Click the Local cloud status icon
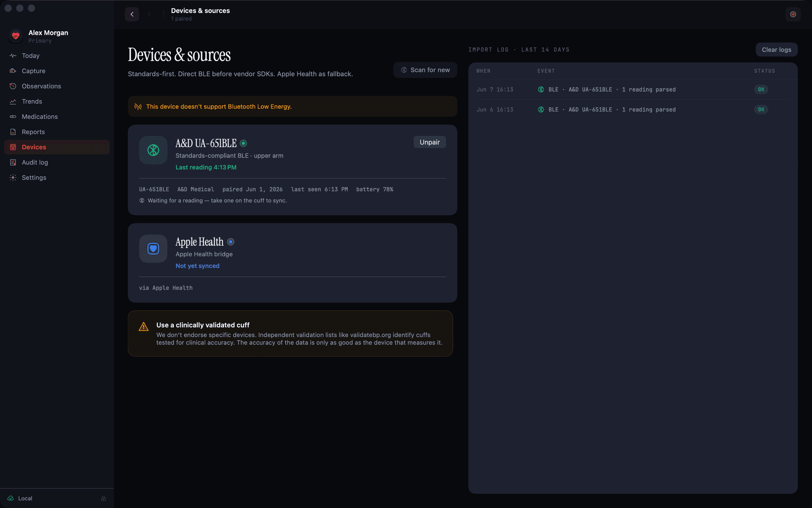The height and width of the screenshot is (508, 812). [x=11, y=498]
